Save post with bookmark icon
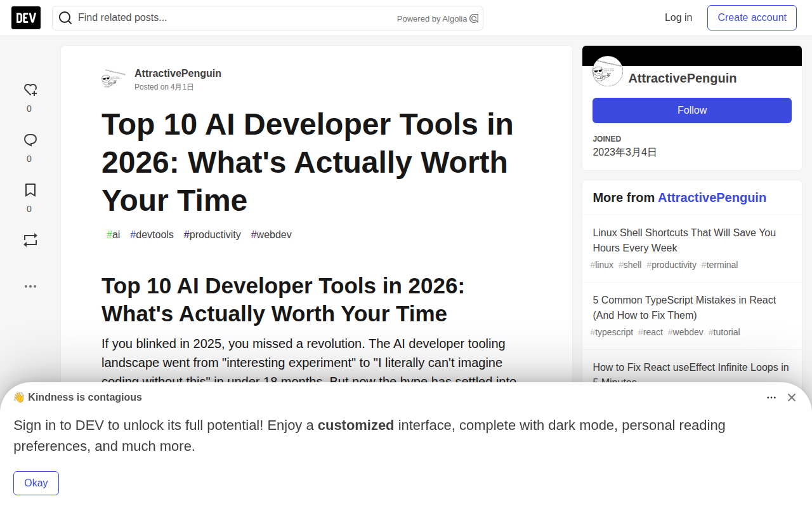 pyautogui.click(x=30, y=190)
